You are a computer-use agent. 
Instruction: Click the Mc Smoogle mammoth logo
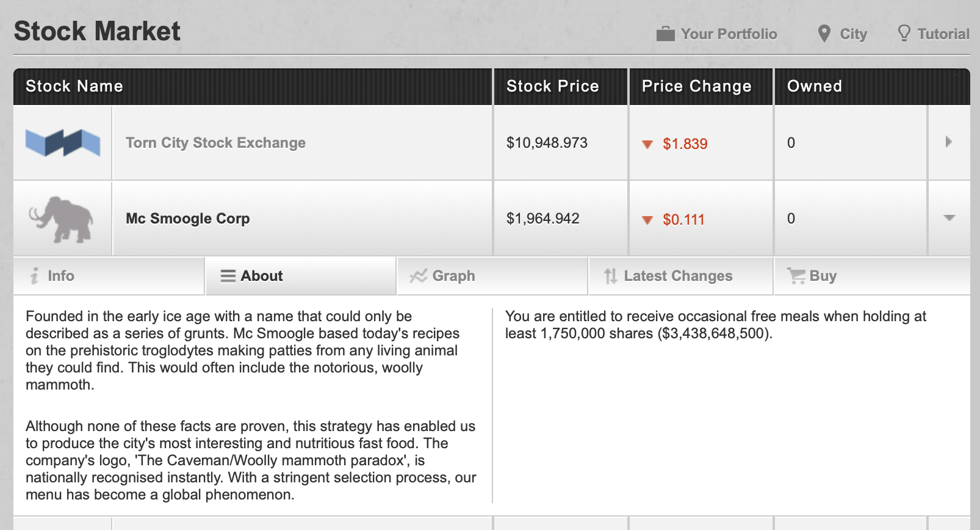(62, 219)
